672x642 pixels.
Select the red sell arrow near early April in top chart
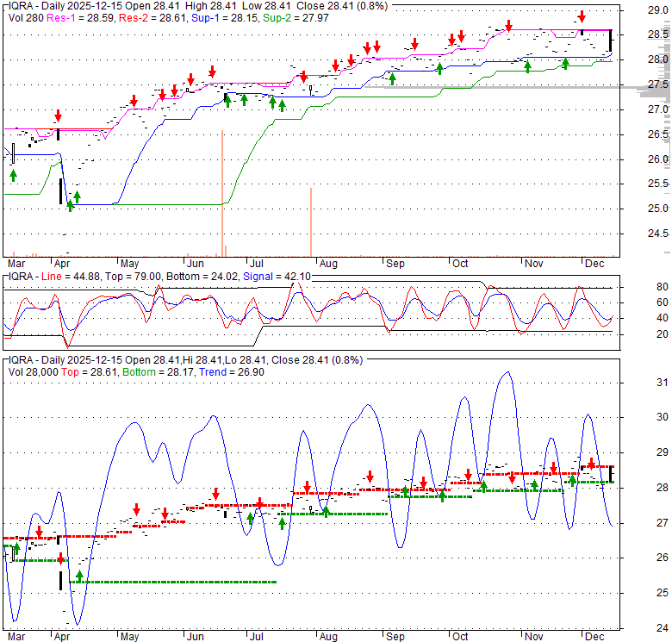58,115
